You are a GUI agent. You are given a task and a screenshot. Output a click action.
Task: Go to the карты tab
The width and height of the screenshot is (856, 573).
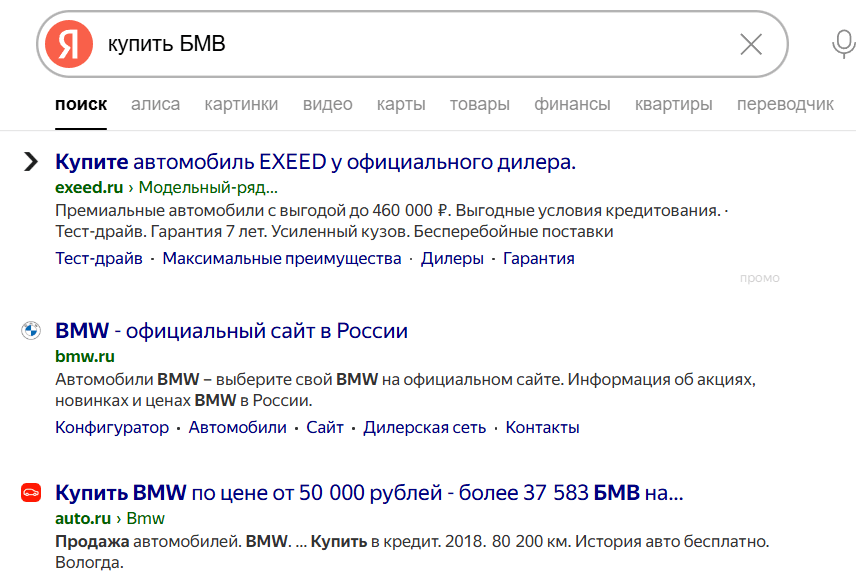click(401, 104)
